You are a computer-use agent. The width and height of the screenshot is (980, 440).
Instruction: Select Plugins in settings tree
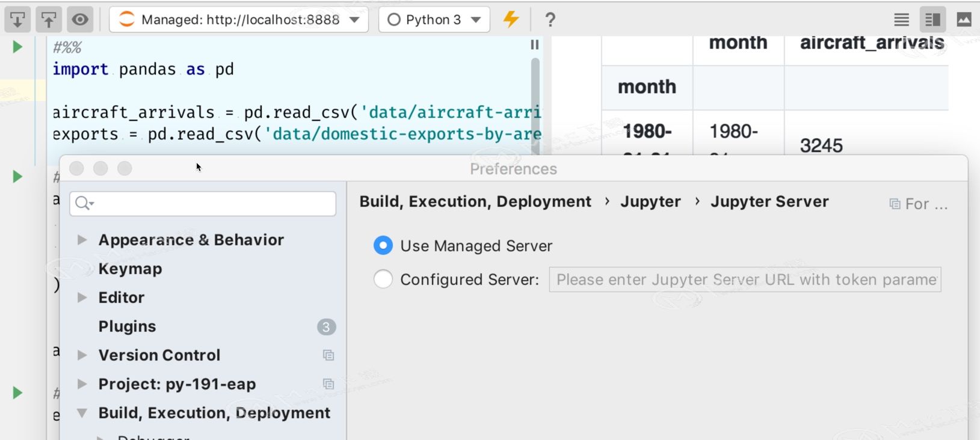click(127, 326)
